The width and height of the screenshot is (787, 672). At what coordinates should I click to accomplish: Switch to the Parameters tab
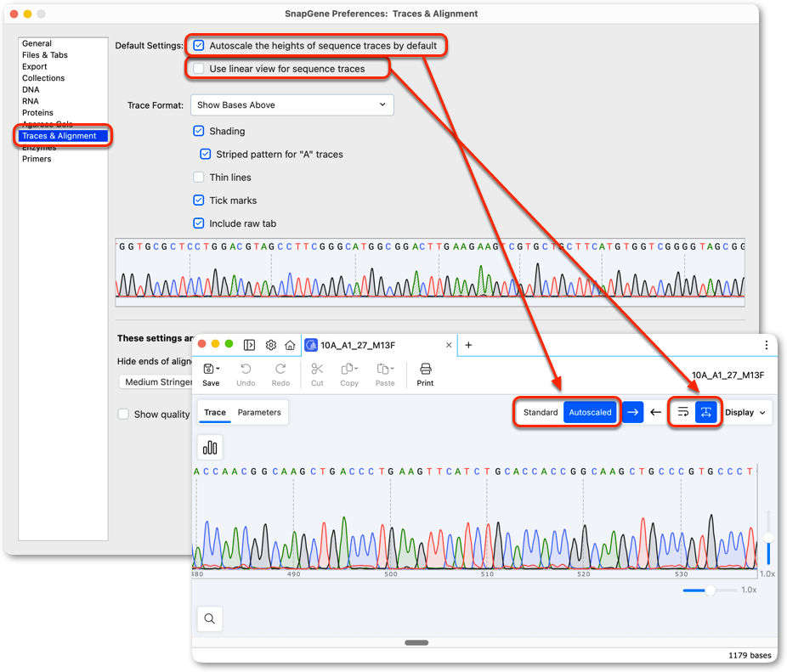click(x=259, y=412)
